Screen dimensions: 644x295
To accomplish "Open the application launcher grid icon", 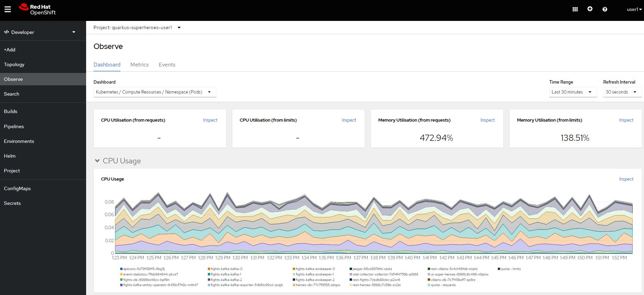I will 575,9.
